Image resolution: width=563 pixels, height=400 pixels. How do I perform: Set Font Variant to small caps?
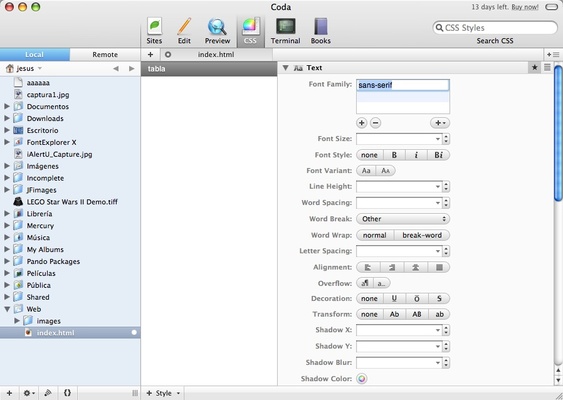385,171
